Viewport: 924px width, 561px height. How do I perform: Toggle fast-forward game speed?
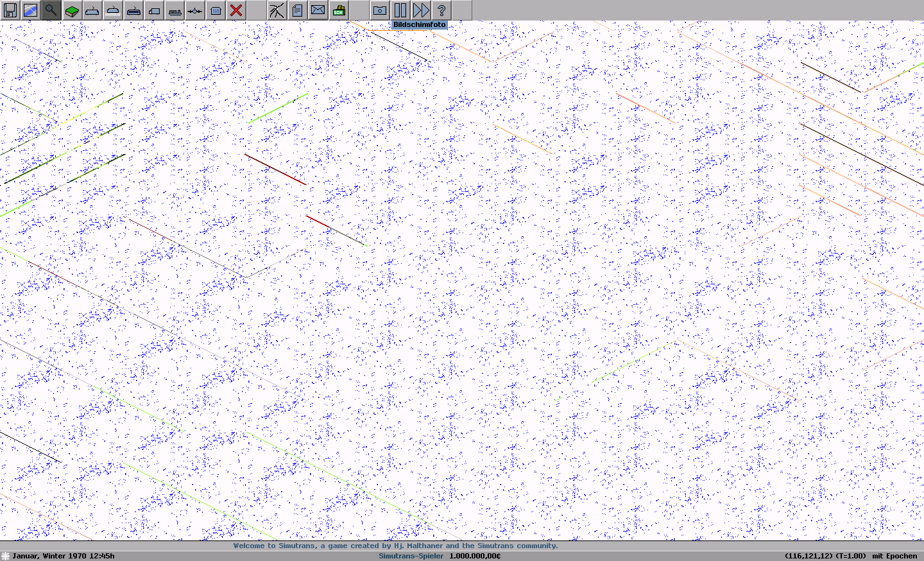(421, 10)
